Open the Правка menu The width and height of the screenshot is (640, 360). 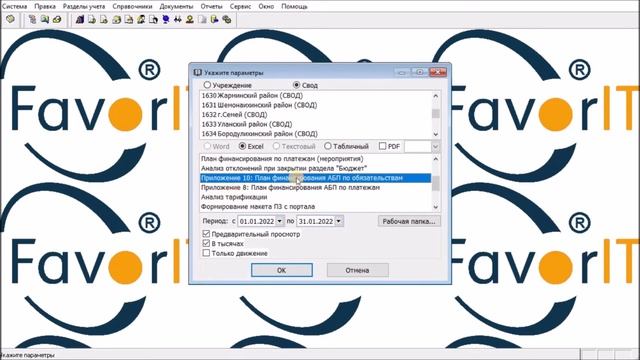tap(45, 7)
